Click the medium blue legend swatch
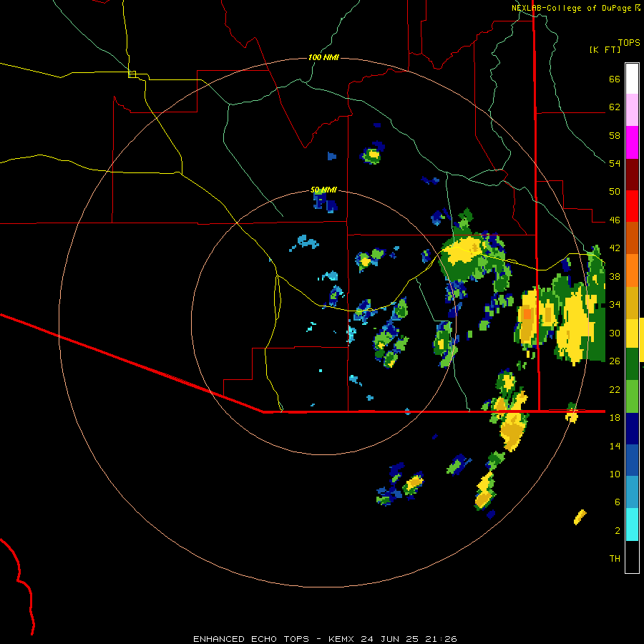 [x=632, y=460]
